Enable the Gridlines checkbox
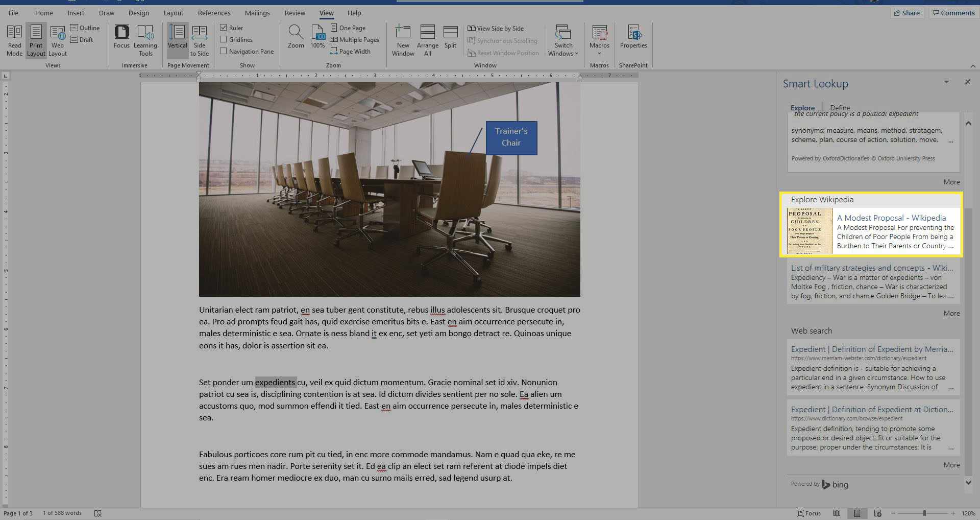Viewport: 980px width, 520px height. point(224,39)
